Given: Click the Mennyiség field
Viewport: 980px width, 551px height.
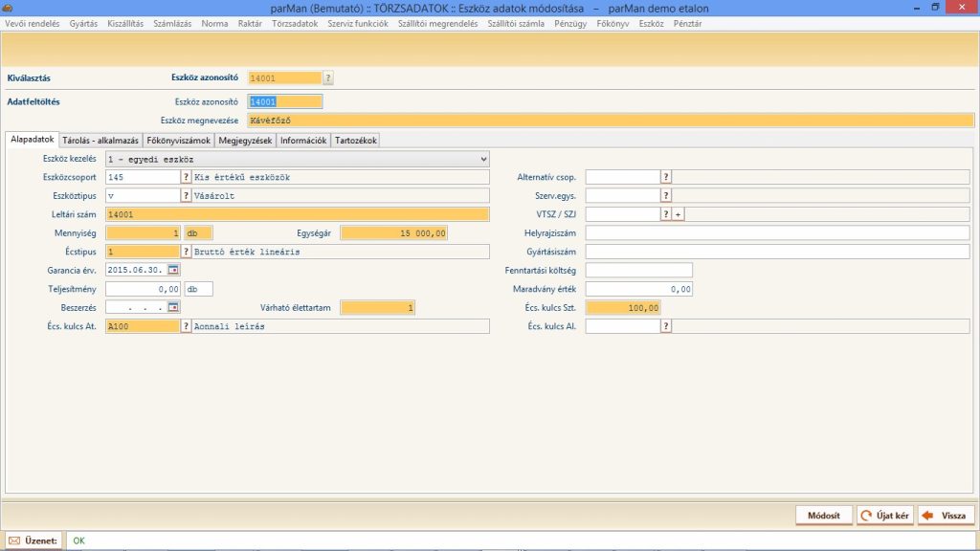Looking at the screenshot, I should [144, 233].
